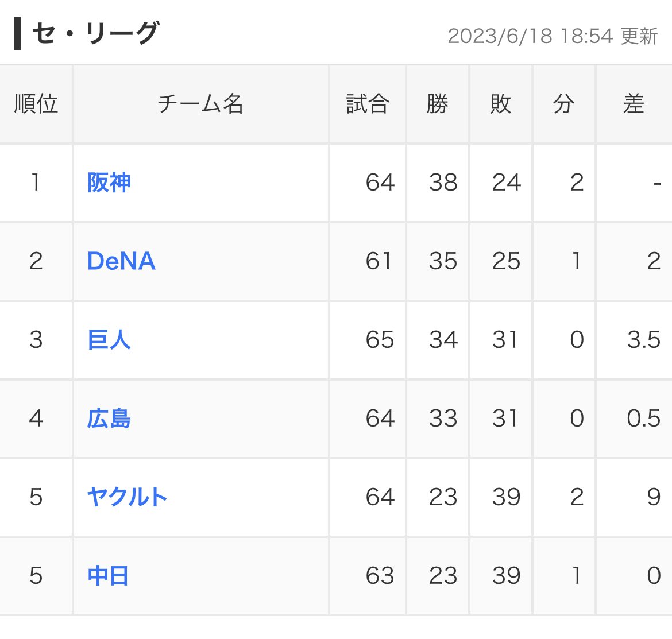Click the 順位 column header

pos(36,104)
